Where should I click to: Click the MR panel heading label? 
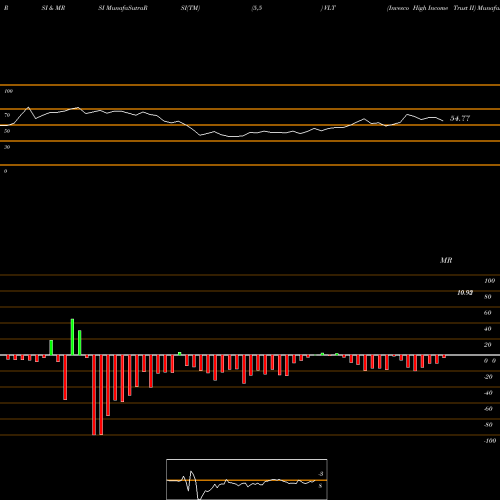pos(446,260)
